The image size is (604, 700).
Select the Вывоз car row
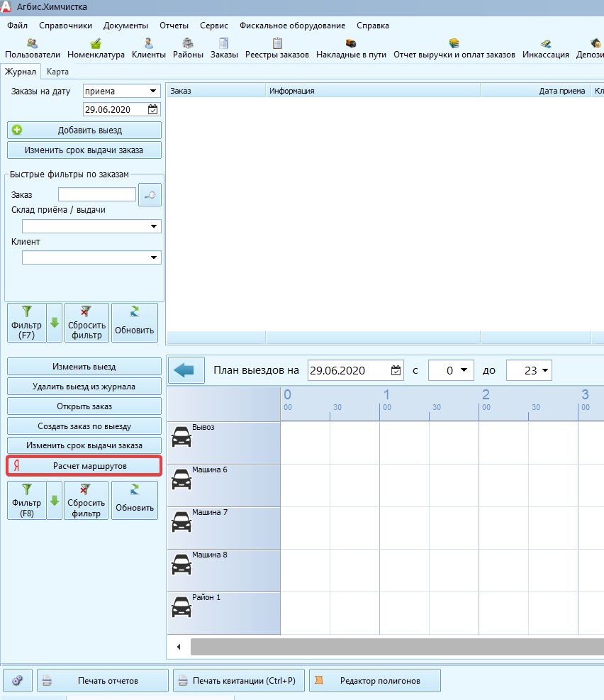coord(223,443)
